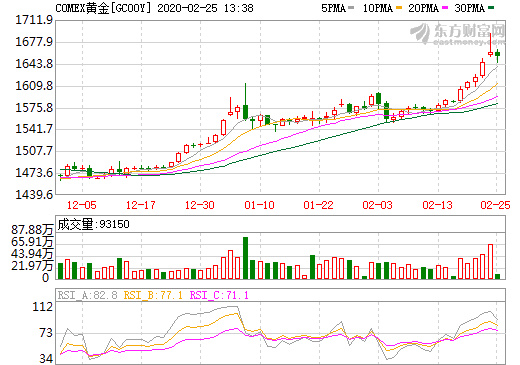Click the 12-30 date axis label

pos(200,205)
